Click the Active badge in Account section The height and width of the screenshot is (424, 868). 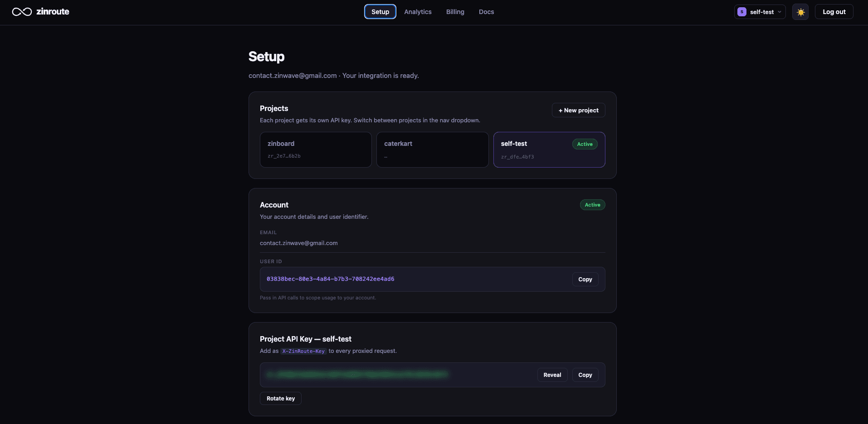pyautogui.click(x=592, y=205)
